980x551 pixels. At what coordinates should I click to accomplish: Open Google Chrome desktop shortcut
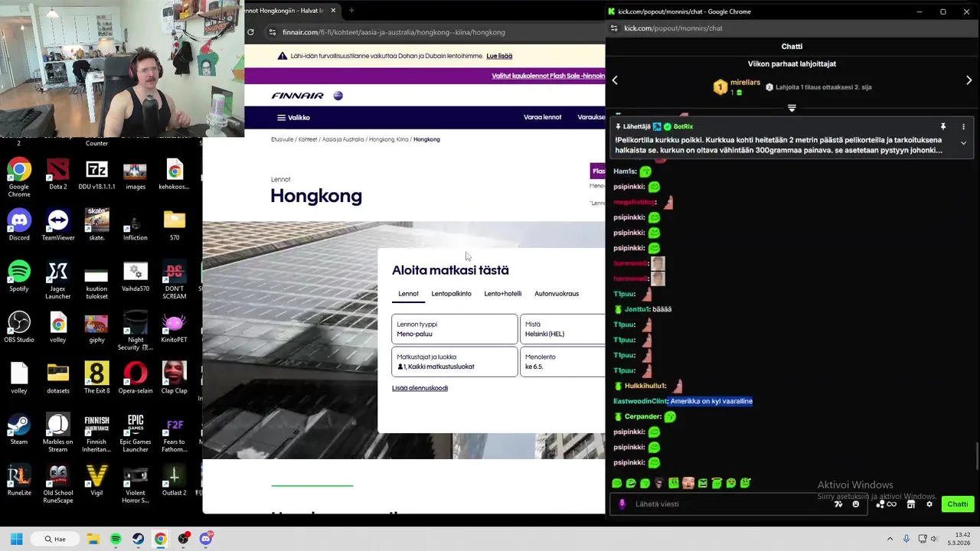[x=19, y=178]
